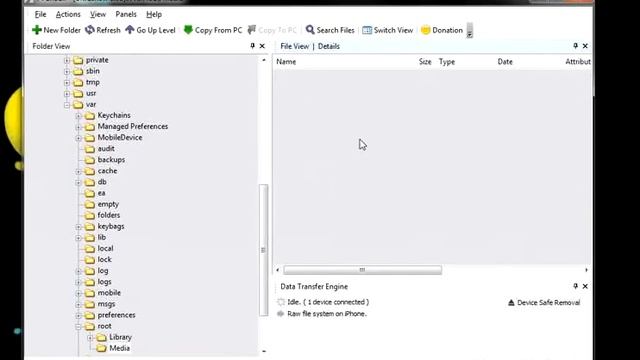Close the Data Transfer Engine panel

pos(585,287)
